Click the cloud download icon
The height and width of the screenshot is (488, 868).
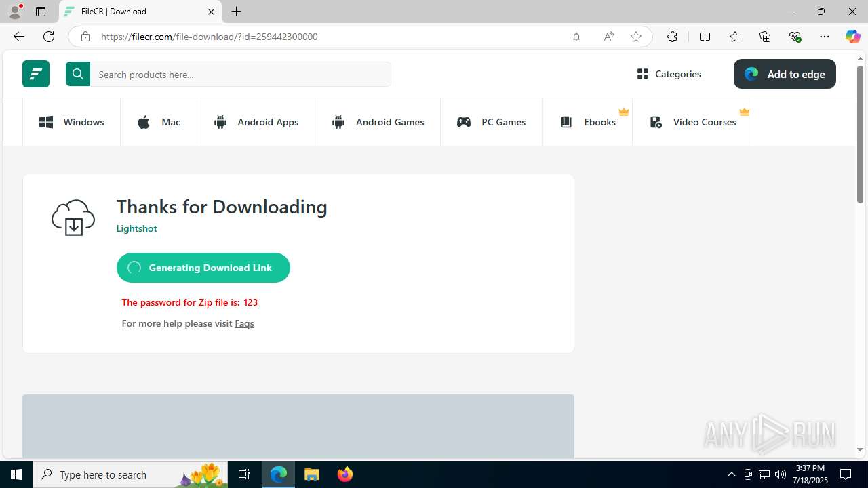tap(73, 218)
